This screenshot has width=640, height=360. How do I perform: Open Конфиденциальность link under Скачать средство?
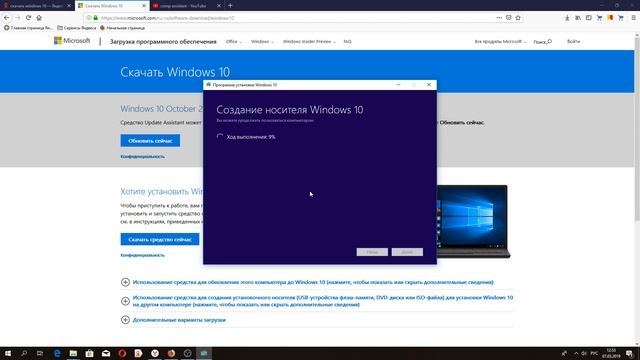[x=142, y=255]
